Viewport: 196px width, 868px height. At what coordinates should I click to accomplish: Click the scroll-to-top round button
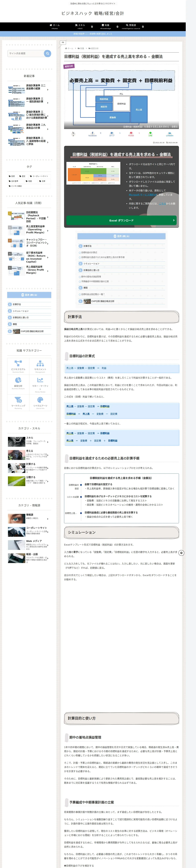(x=181, y=553)
